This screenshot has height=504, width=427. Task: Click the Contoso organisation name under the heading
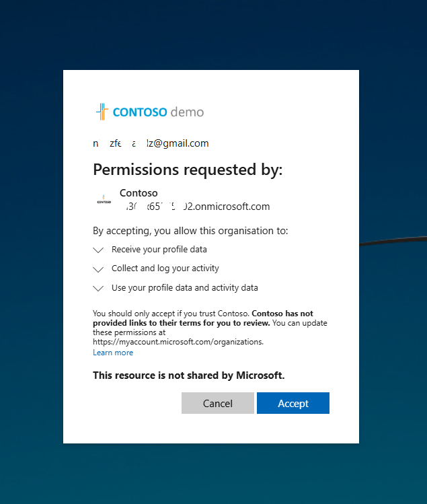point(139,193)
